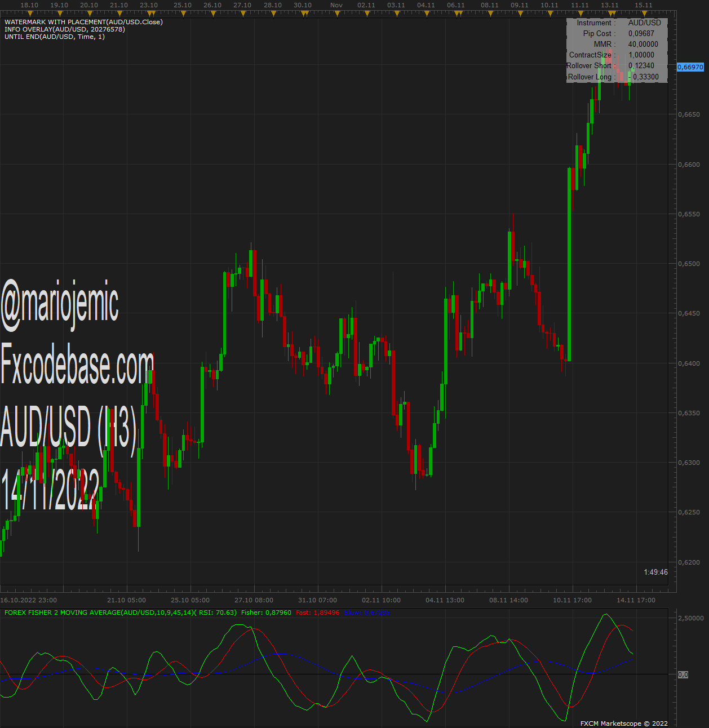The image size is (709, 728).
Task: Click the 2,50000 oscillator axis label
Action: coord(691,618)
